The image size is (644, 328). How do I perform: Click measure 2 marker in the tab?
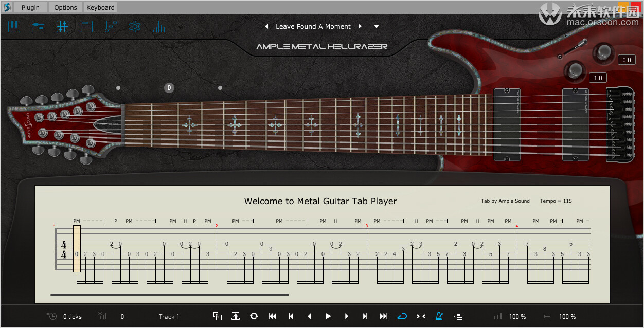[x=217, y=226]
